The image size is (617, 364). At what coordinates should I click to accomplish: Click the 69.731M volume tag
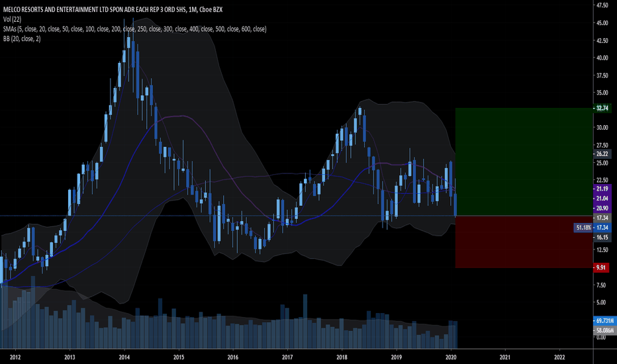(x=605, y=321)
